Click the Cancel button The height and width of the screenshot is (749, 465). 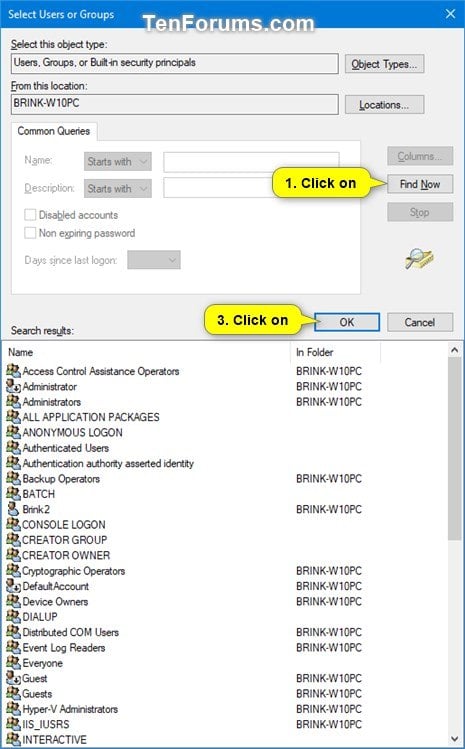point(420,322)
